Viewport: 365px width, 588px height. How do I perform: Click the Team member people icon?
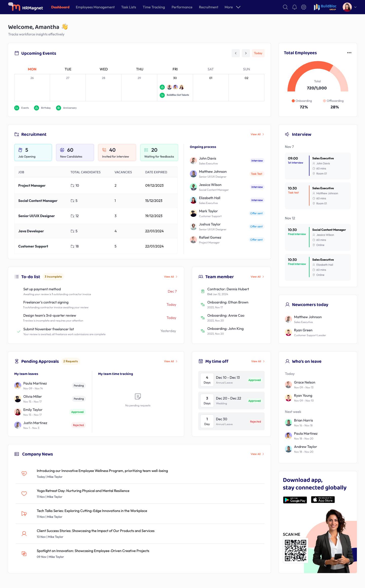pyautogui.click(x=201, y=277)
